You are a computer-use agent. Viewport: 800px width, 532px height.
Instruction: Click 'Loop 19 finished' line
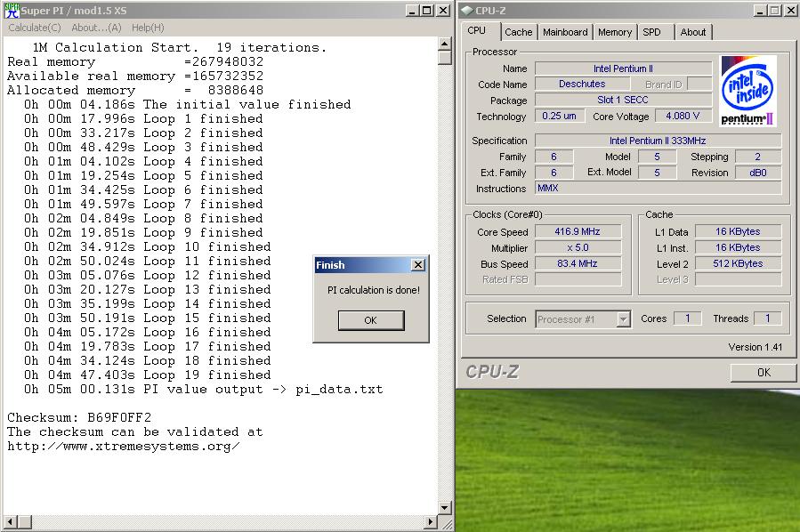pyautogui.click(x=148, y=375)
